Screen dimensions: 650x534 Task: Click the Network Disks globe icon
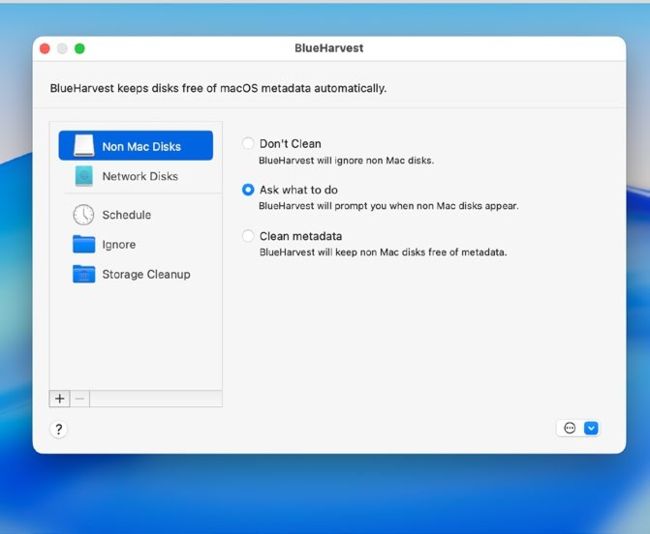pyautogui.click(x=84, y=176)
